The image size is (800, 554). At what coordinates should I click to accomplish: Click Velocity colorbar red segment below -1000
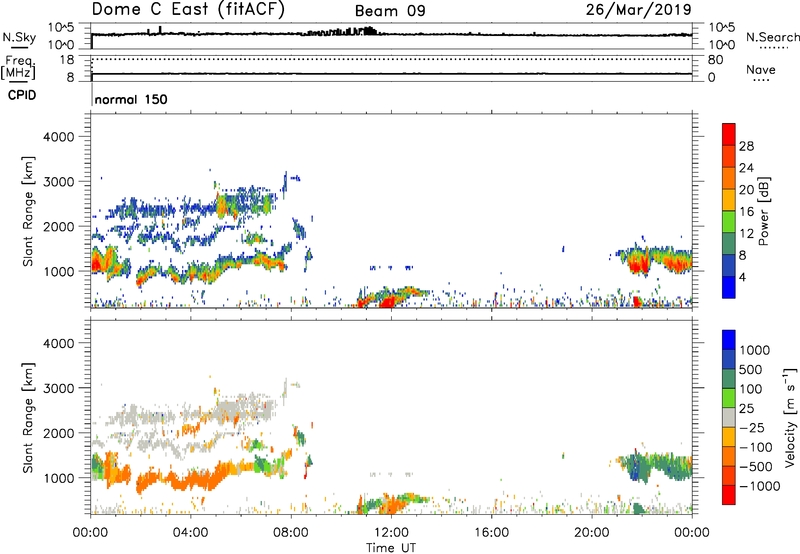pyautogui.click(x=729, y=495)
